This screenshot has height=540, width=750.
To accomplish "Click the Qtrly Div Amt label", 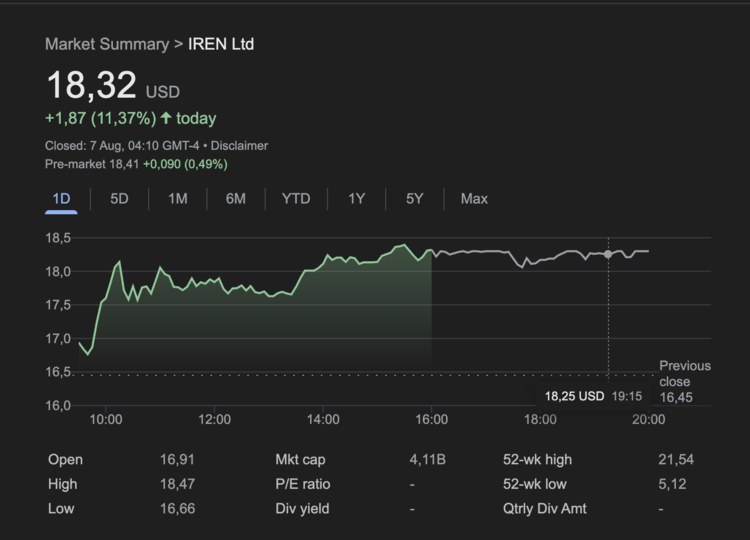I will tap(544, 508).
